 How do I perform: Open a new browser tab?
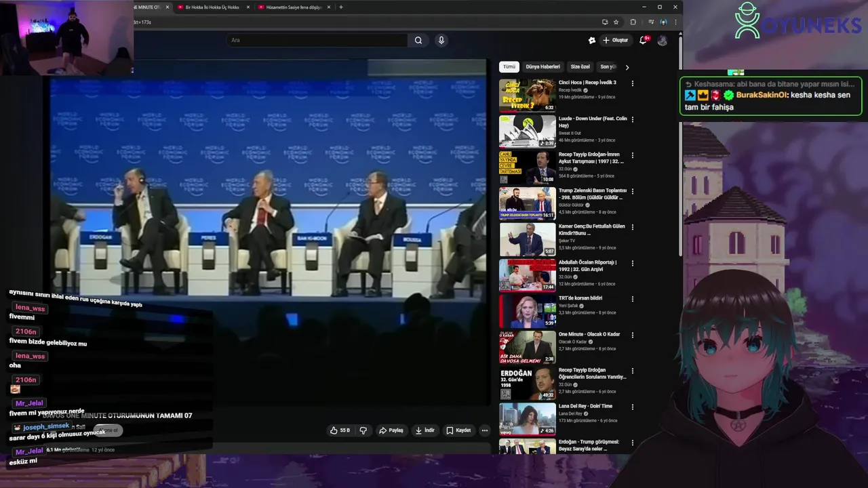pyautogui.click(x=340, y=7)
